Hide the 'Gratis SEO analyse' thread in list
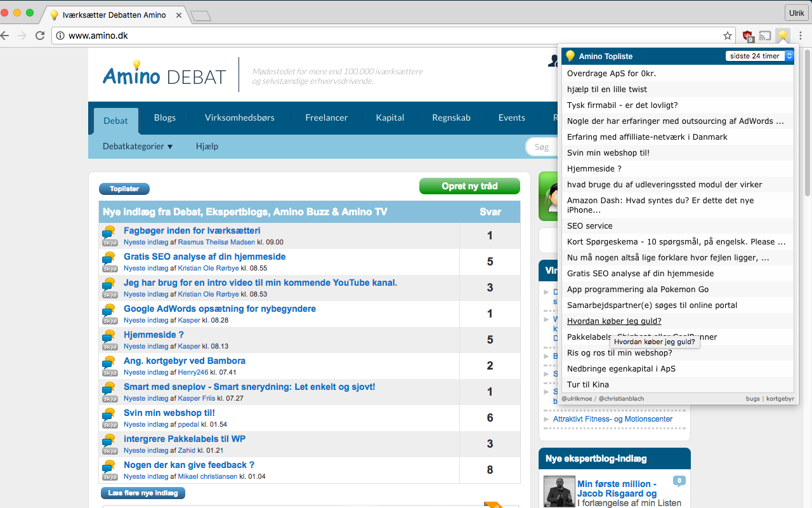The height and width of the screenshot is (508, 812). point(110,269)
